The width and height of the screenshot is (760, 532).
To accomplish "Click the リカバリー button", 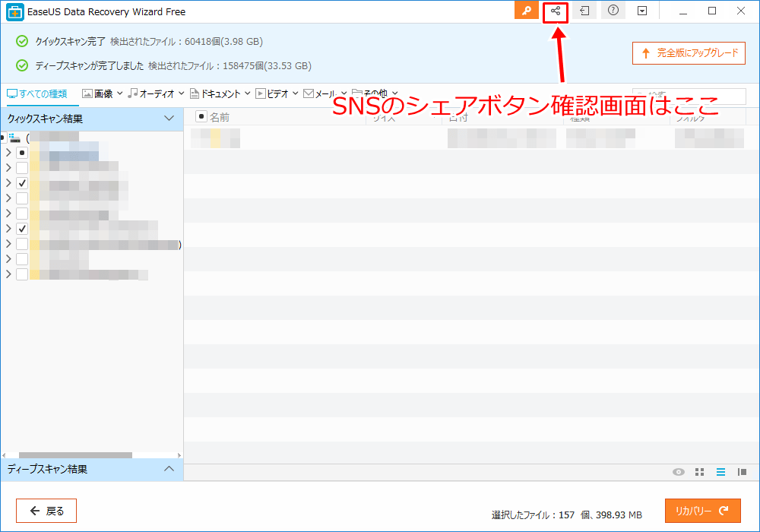I will pos(702,511).
